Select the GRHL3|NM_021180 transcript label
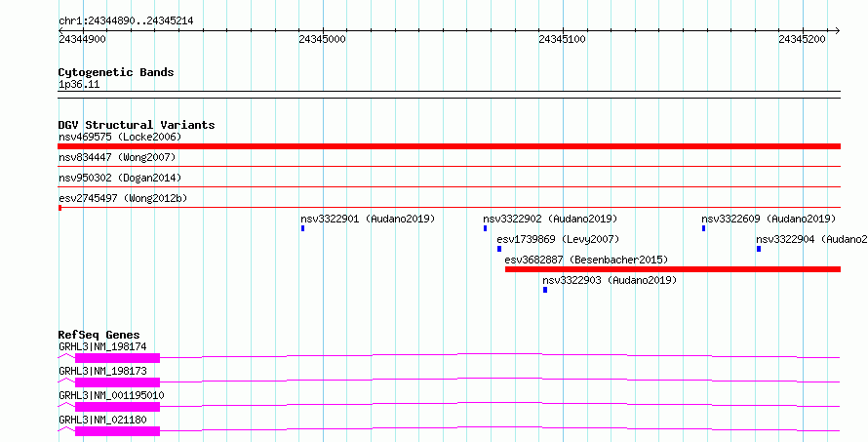This screenshot has width=868, height=442. point(102,420)
